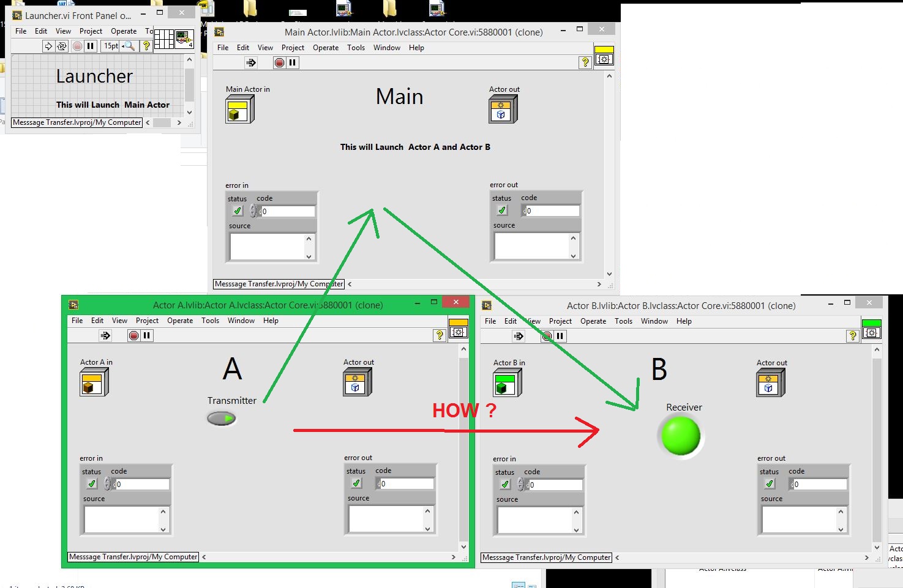Click the Actor B in class control
Image resolution: width=903 pixels, height=588 pixels.
coord(507,383)
